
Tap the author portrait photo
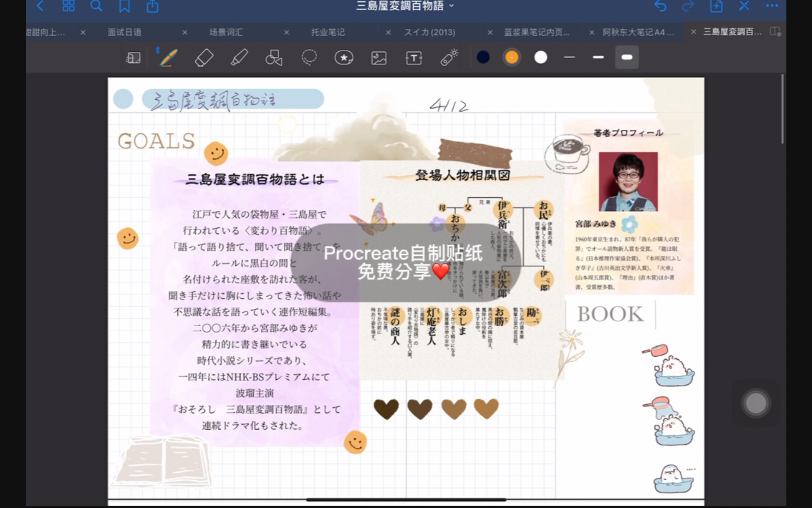coord(628,181)
